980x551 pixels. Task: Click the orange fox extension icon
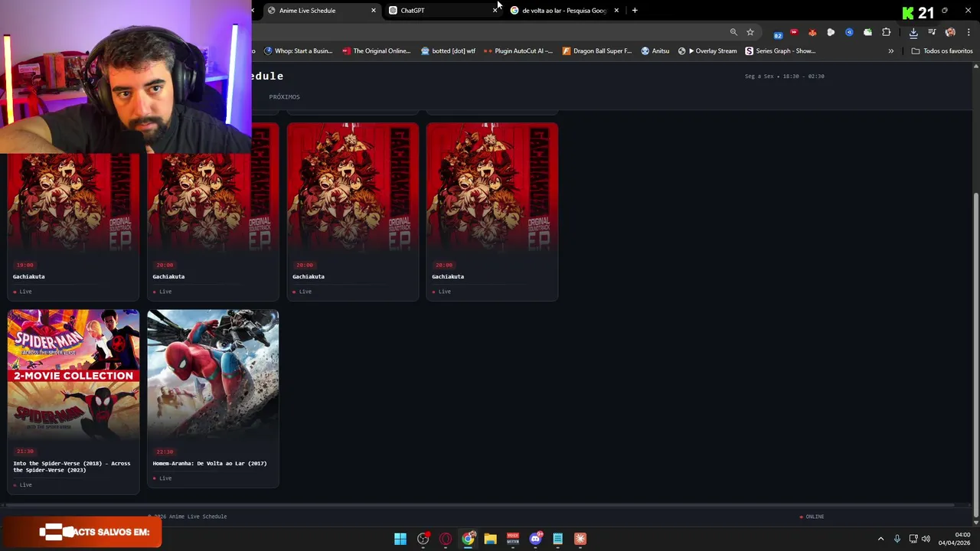(x=812, y=32)
